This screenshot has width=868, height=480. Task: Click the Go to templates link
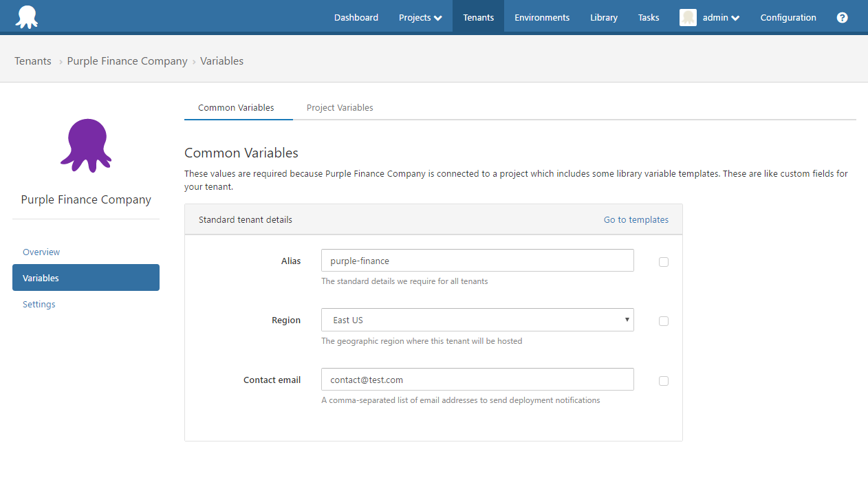coord(636,219)
